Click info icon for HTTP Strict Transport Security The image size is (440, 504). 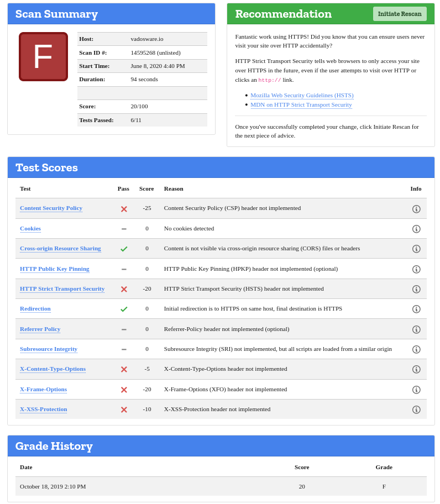pyautogui.click(x=416, y=289)
